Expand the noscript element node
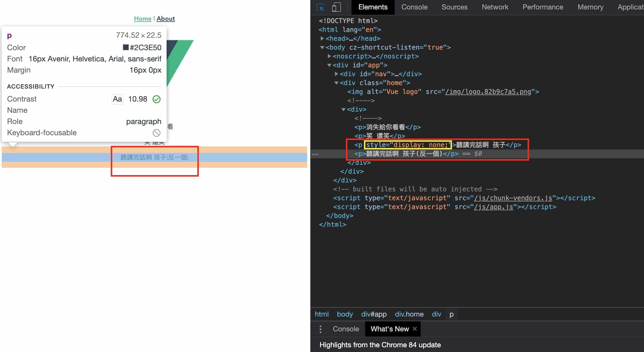The image size is (644, 352). tap(329, 56)
